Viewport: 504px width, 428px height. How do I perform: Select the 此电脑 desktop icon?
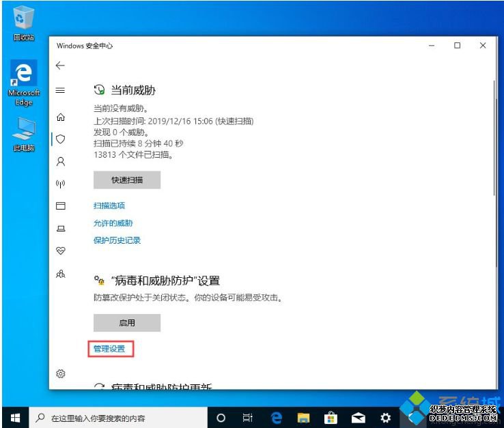[24, 134]
